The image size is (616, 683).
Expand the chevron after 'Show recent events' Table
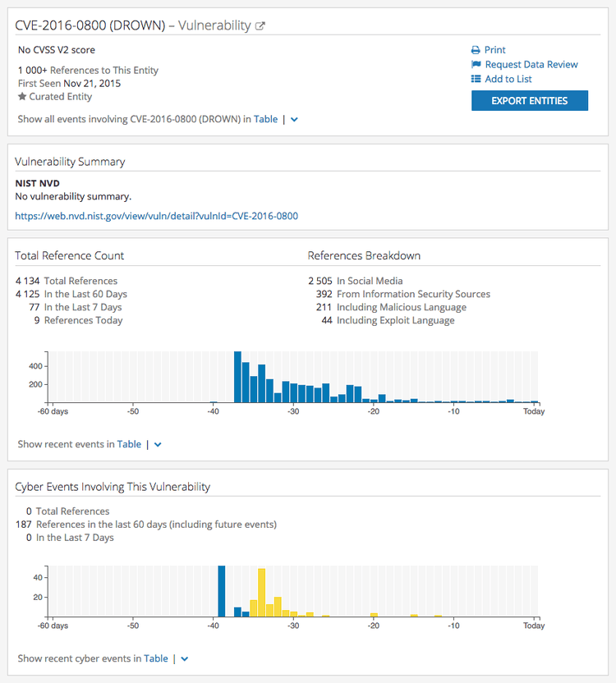(159, 445)
